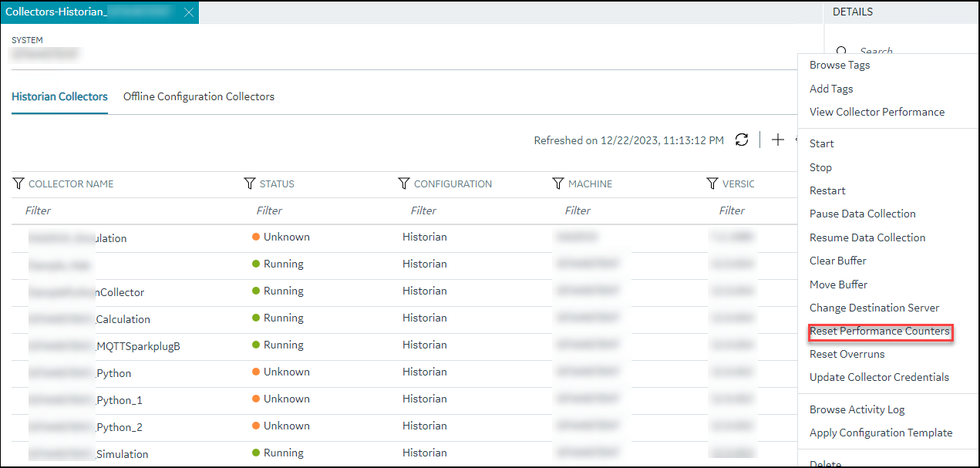Open Collector Name column filter icon
980x468 pixels.
[x=19, y=183]
